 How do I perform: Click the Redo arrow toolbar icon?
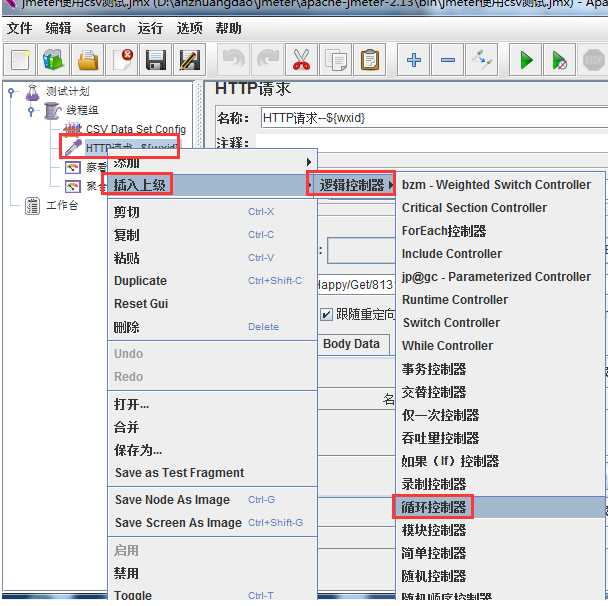pyautogui.click(x=268, y=60)
